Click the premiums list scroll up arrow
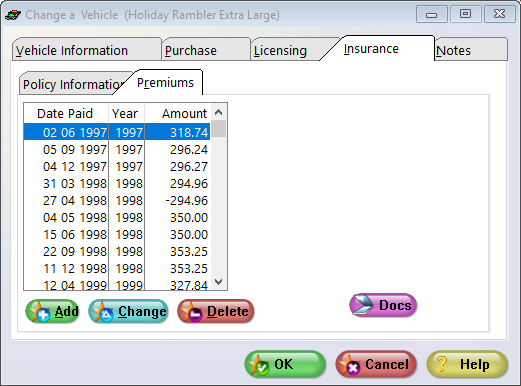521x386 pixels. [x=219, y=112]
